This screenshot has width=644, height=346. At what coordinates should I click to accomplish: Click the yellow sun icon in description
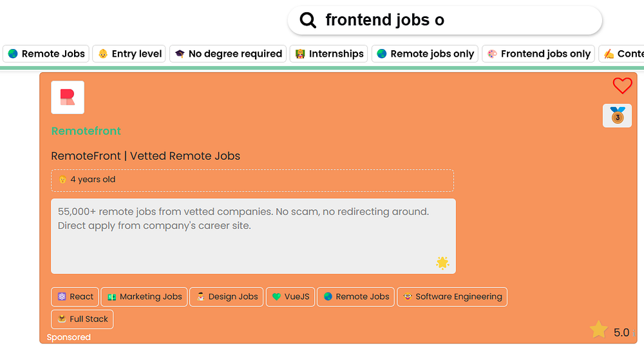point(442,262)
